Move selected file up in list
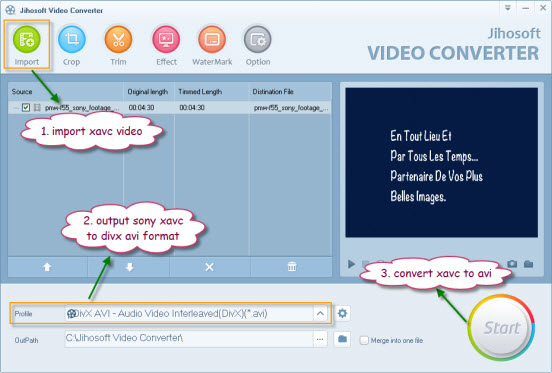Viewport: 552px width, 373px height. tap(47, 267)
